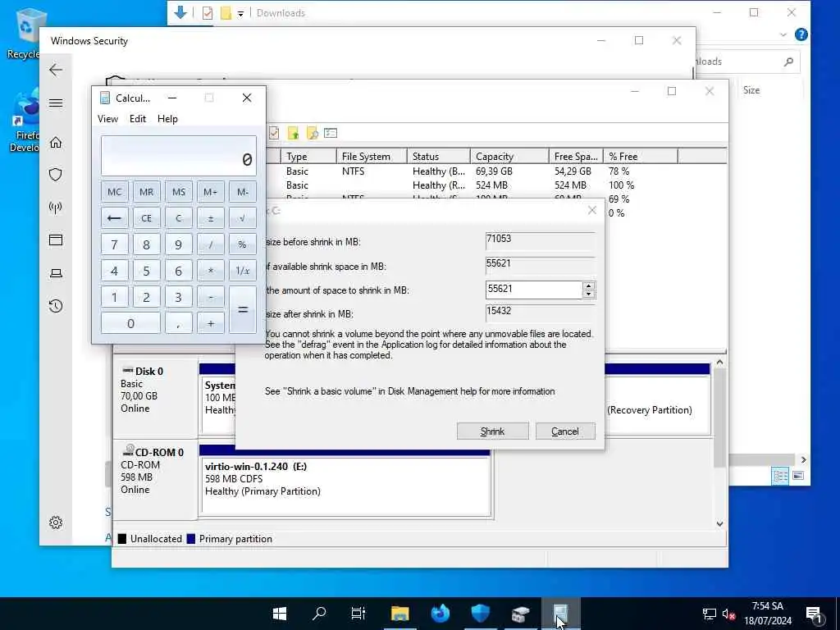This screenshot has height=630, width=840.
Task: Click the reciprocal 1/x key in Calculator
Action: click(x=243, y=271)
